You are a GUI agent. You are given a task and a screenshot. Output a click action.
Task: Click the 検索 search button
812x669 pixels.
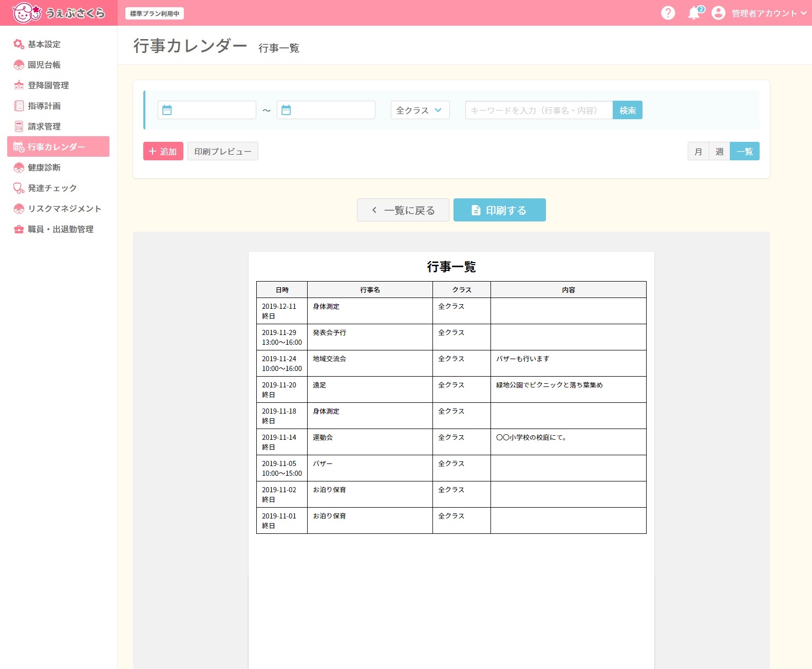(x=628, y=110)
